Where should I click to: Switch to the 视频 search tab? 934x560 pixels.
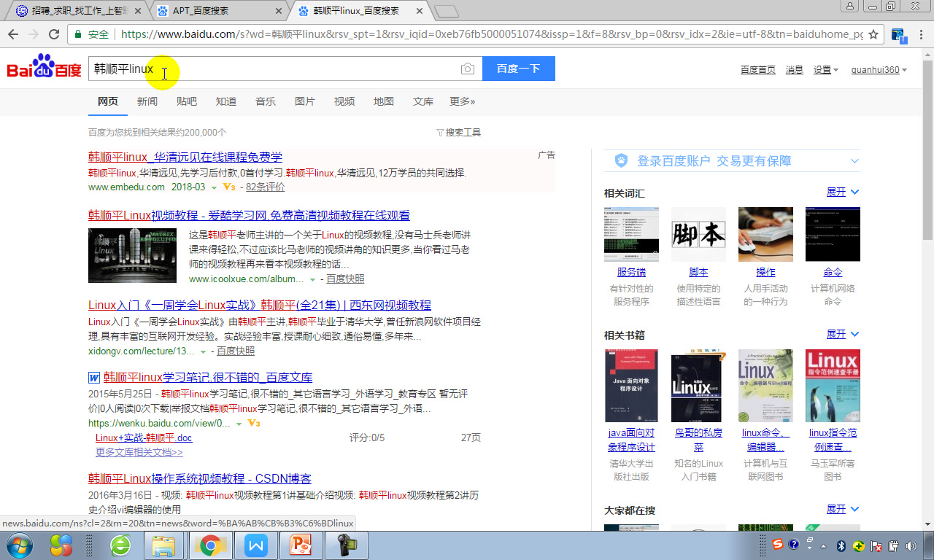(344, 101)
